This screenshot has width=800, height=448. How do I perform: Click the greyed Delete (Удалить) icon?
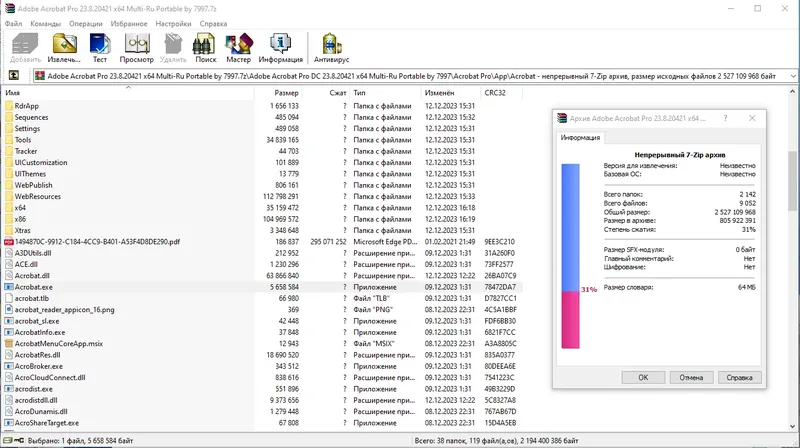coord(173,44)
